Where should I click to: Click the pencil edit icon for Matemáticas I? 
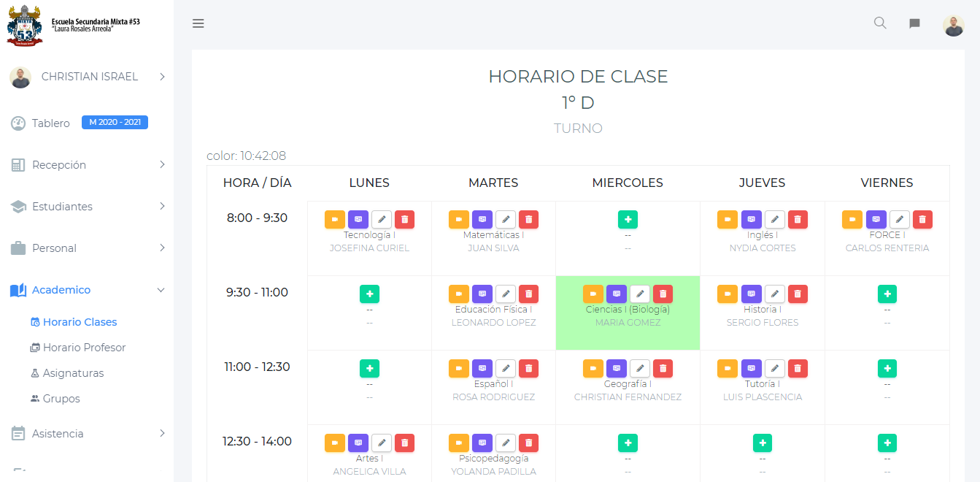tap(505, 219)
